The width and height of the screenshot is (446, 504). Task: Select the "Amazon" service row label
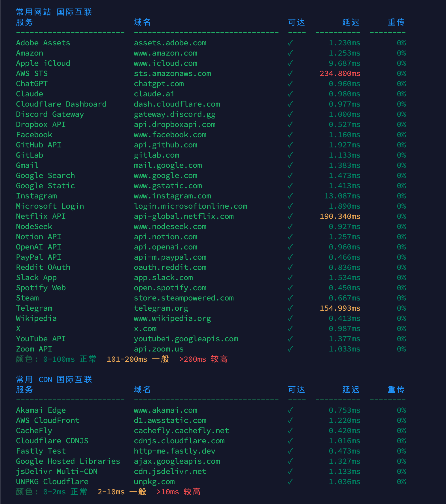[x=29, y=53]
